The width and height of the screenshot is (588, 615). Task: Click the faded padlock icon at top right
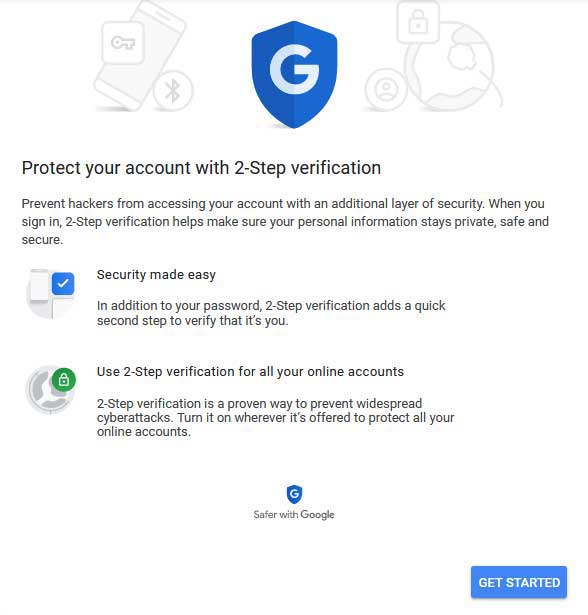click(418, 22)
